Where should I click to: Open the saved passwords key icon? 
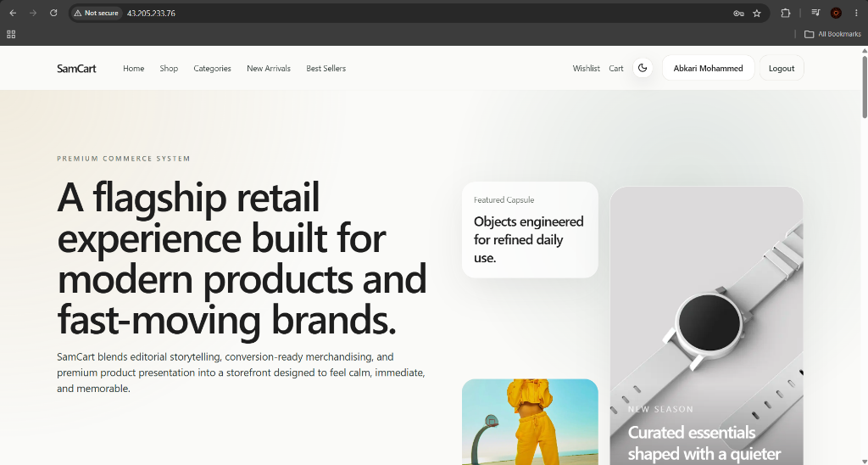(x=738, y=14)
